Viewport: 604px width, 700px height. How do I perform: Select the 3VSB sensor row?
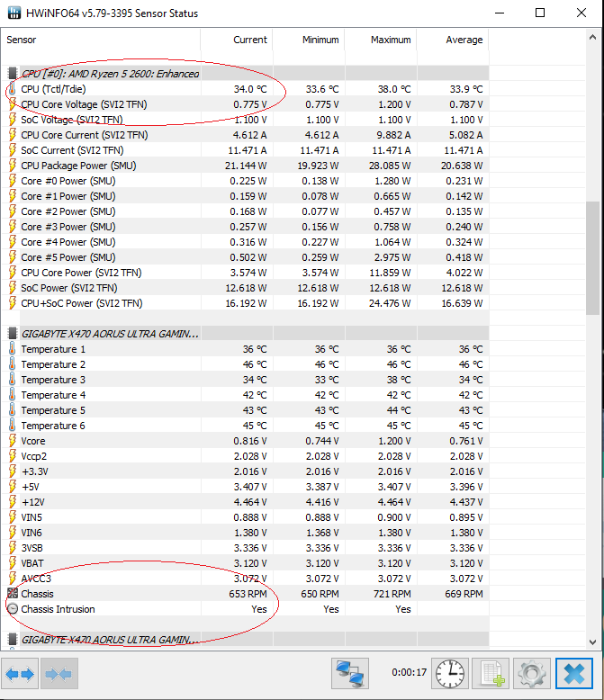[x=245, y=547]
